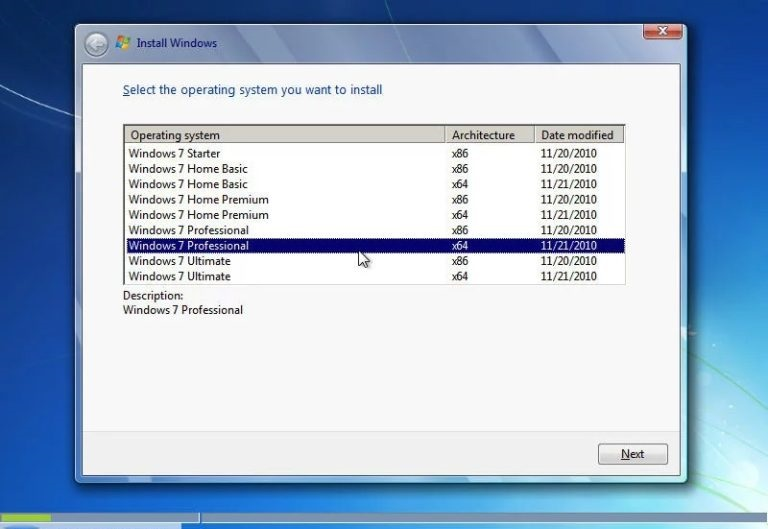
Task: Click the Date modified column header
Action: click(578, 135)
